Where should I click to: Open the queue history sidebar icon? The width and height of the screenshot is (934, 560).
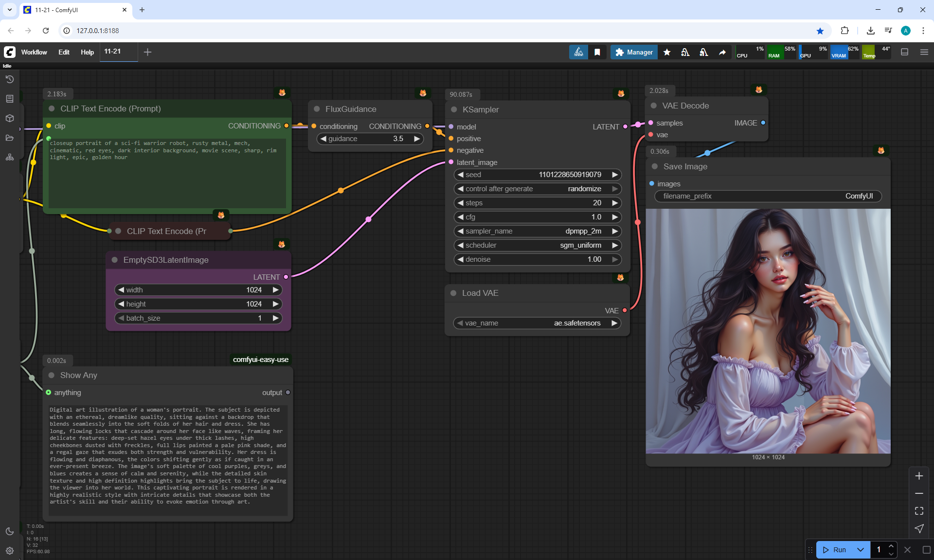[x=10, y=79]
